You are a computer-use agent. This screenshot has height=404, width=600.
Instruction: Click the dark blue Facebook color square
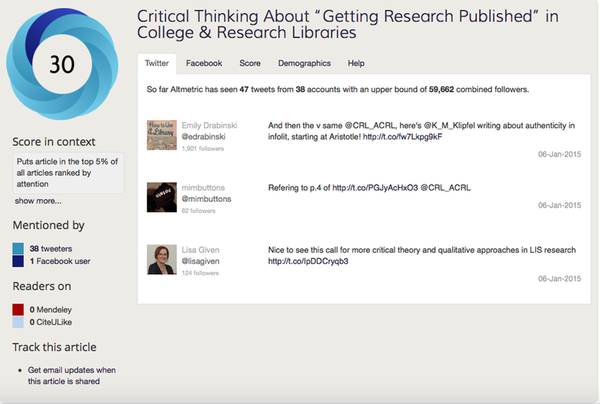(19, 261)
